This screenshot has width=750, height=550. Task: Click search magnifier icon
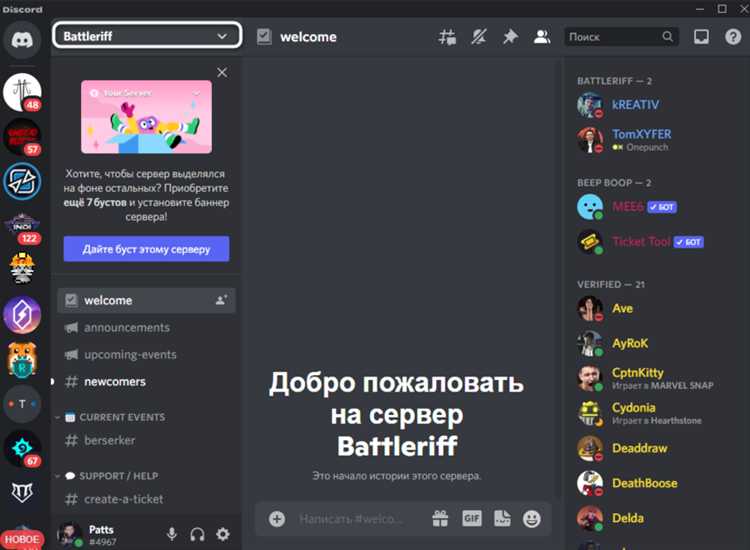[x=667, y=37]
